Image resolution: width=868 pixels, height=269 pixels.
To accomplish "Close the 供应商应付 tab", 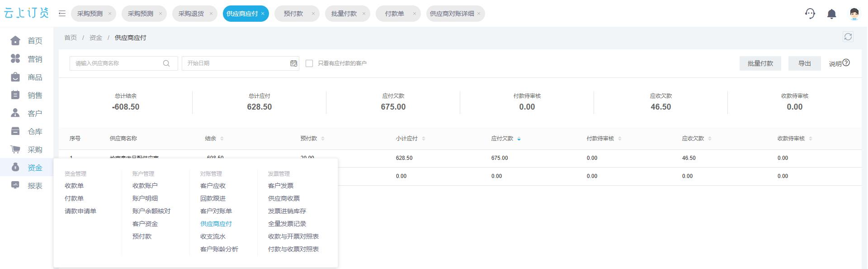I will pos(263,14).
